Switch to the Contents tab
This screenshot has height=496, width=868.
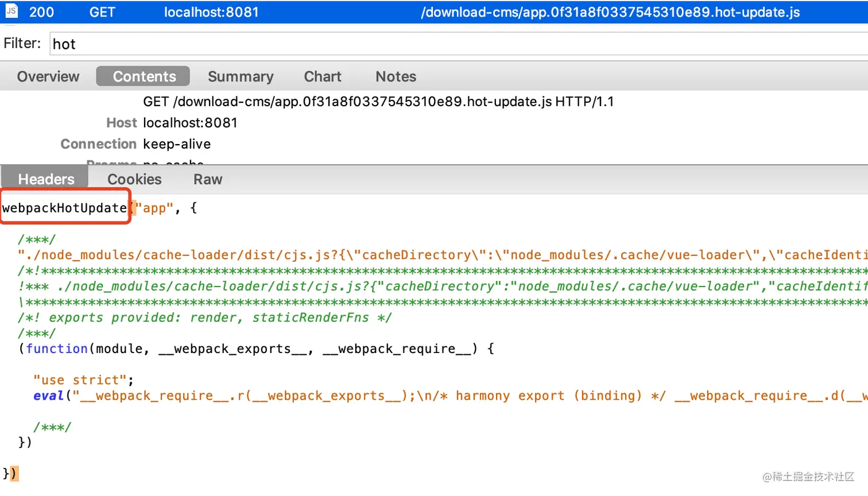click(144, 76)
